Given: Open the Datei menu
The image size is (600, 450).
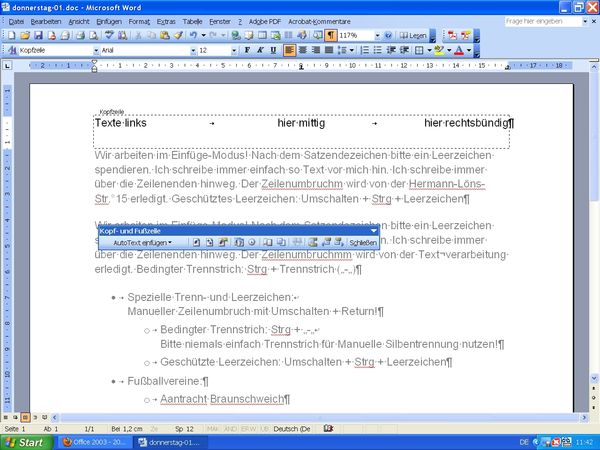Looking at the screenshot, I should pos(16,21).
